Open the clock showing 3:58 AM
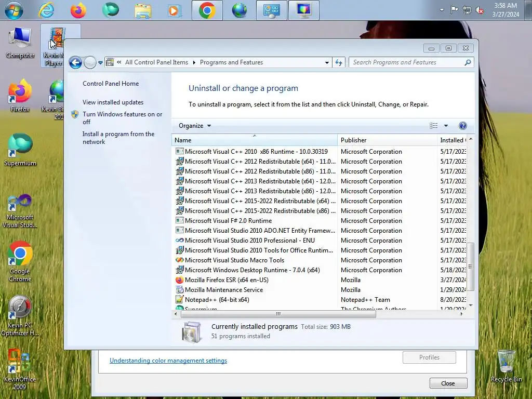Image resolution: width=532 pixels, height=399 pixels. 506,10
